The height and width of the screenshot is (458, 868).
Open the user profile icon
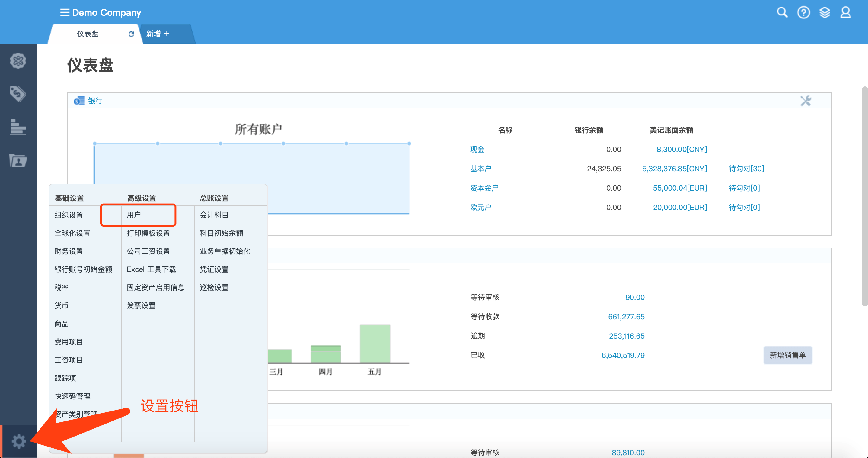(845, 13)
